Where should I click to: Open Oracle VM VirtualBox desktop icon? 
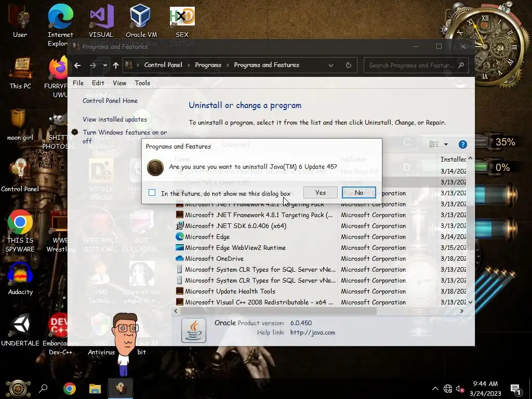click(x=141, y=21)
